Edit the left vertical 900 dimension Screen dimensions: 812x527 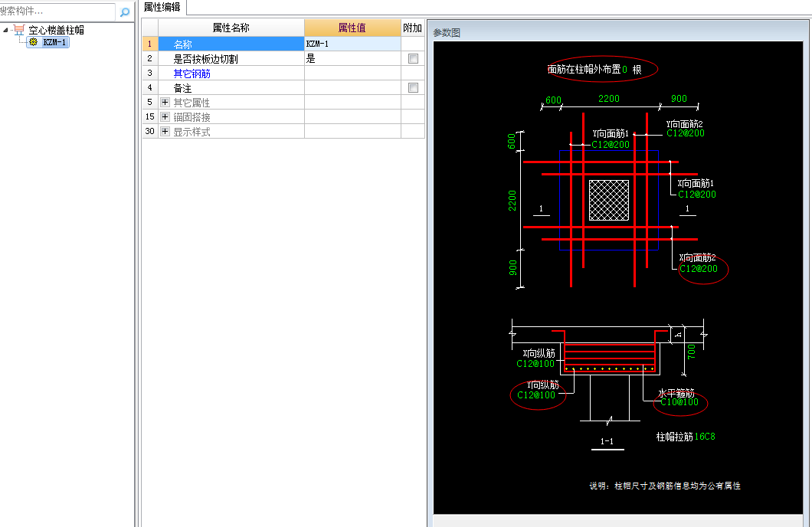tap(512, 267)
